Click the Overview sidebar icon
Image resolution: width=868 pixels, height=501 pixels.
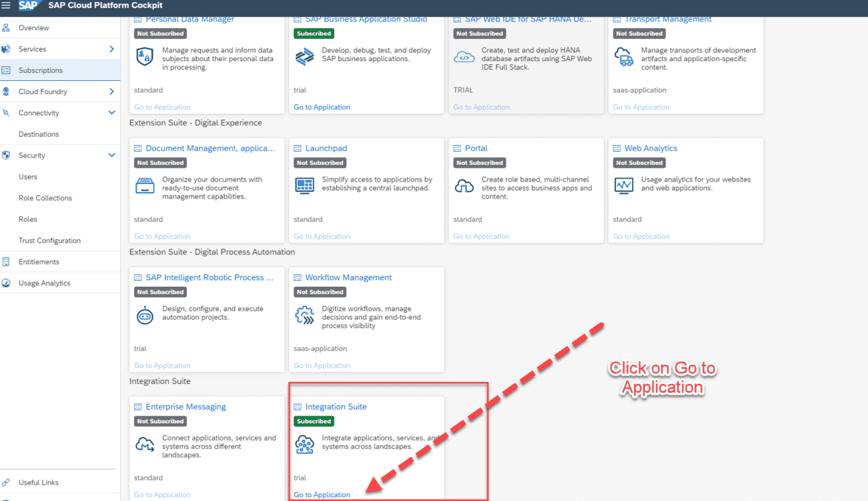coord(6,28)
